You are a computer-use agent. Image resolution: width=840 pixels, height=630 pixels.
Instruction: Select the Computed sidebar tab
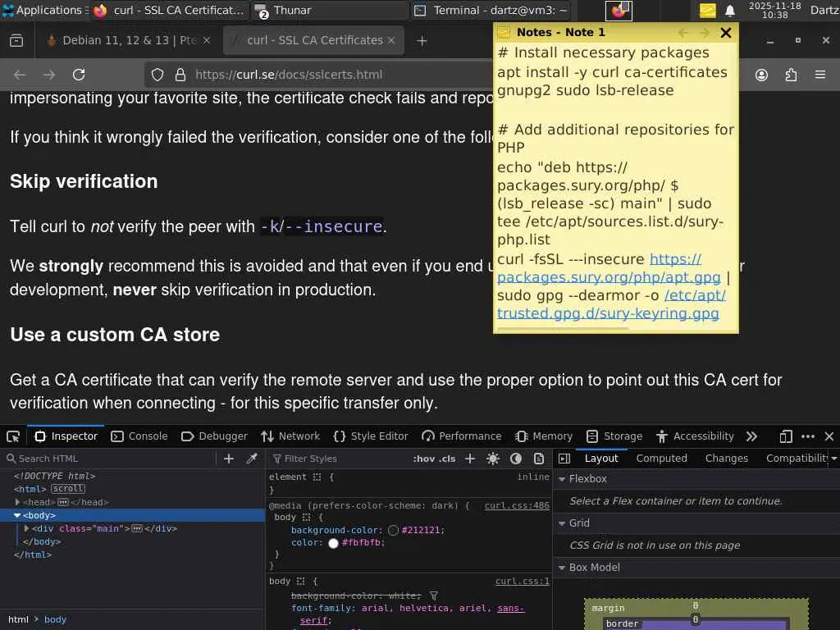click(662, 459)
